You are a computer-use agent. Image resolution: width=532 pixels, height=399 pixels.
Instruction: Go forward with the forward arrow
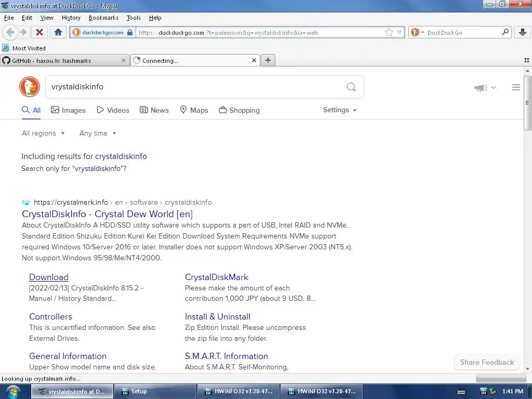pos(23,33)
